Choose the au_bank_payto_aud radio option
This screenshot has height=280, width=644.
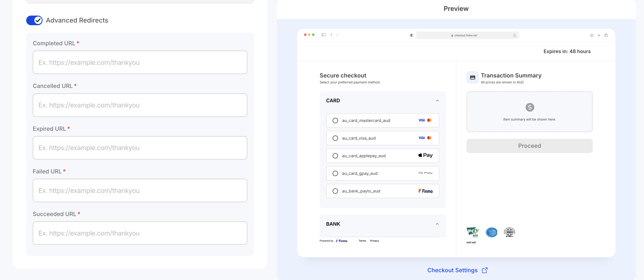[335, 191]
